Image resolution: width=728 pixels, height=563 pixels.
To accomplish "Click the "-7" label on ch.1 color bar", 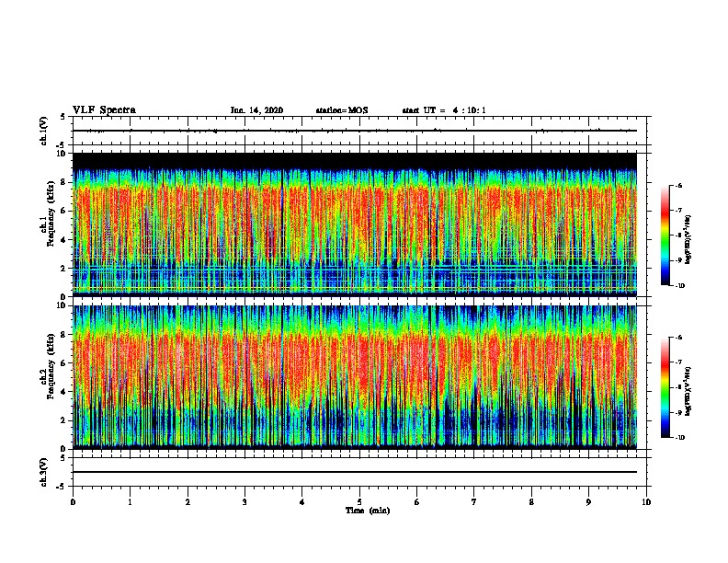I will point(678,211).
